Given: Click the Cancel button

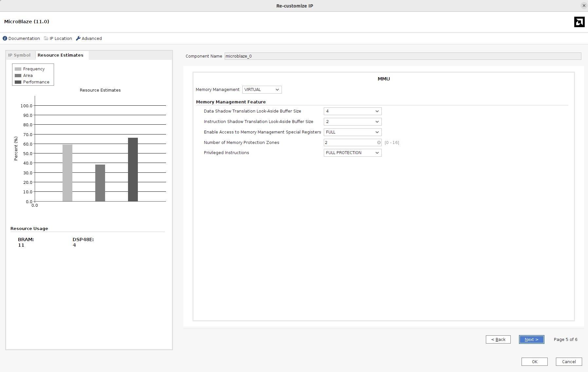Looking at the screenshot, I should [569, 362].
